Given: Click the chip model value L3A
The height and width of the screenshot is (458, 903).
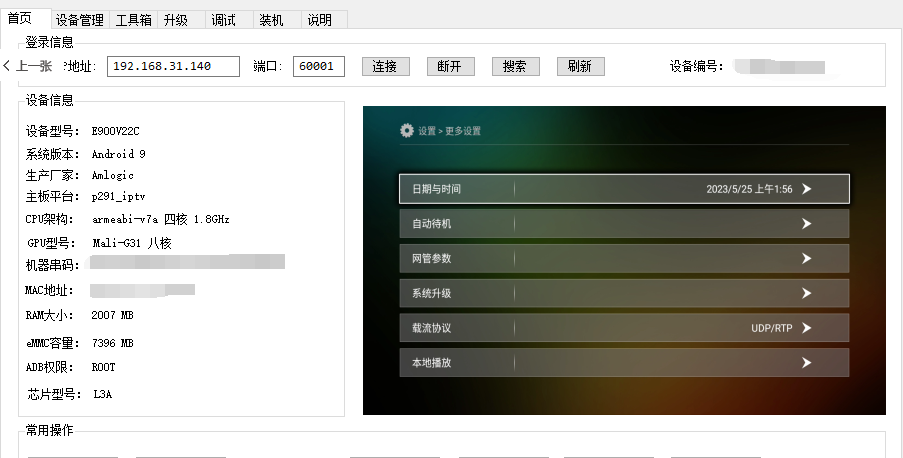Looking at the screenshot, I should coord(103,394).
